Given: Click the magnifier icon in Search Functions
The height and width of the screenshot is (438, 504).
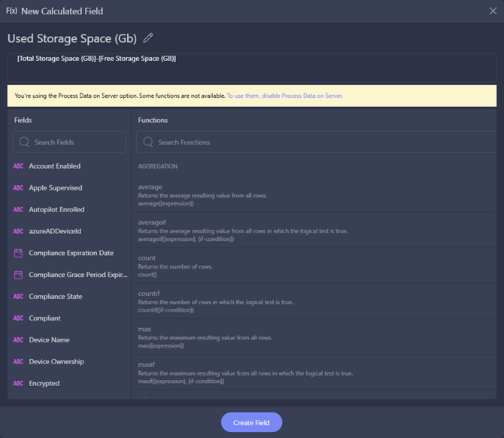Looking at the screenshot, I should tap(148, 141).
